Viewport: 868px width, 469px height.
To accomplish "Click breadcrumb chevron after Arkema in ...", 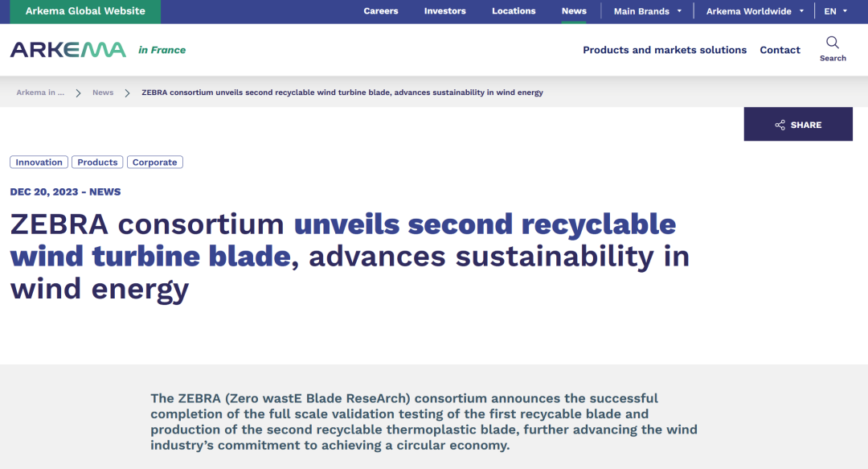I will 79,93.
